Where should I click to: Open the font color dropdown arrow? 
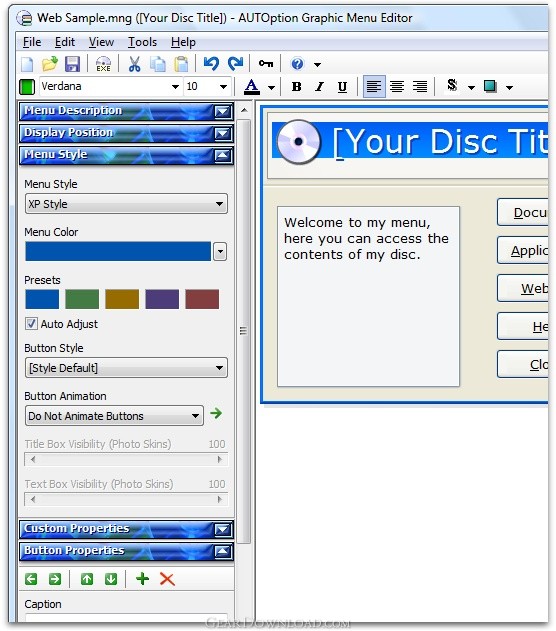tap(272, 87)
